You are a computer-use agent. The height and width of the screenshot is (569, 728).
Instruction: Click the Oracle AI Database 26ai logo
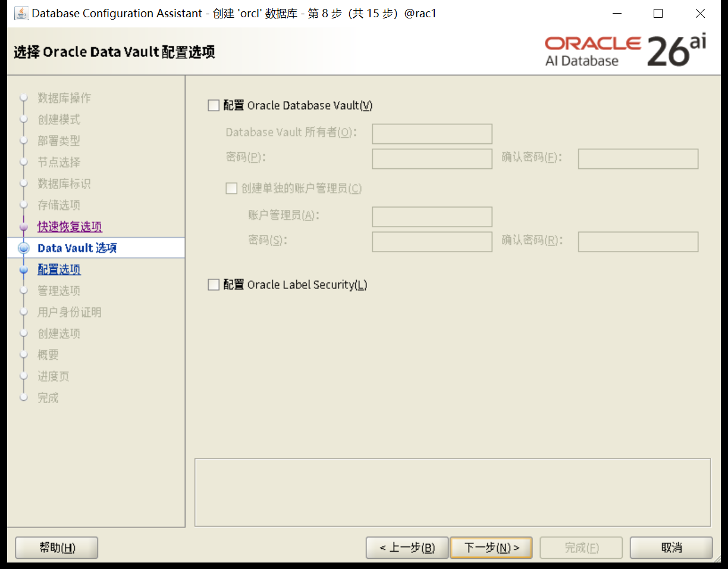coord(626,51)
